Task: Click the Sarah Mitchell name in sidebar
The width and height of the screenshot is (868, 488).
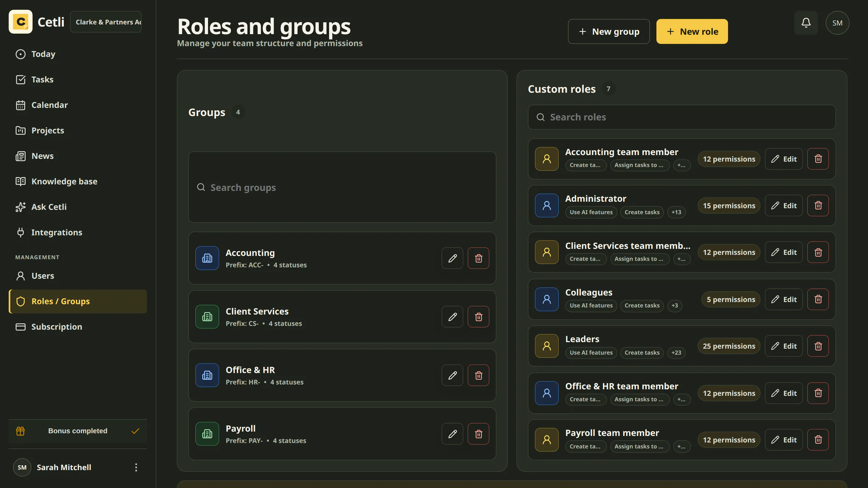Action: [x=64, y=467]
